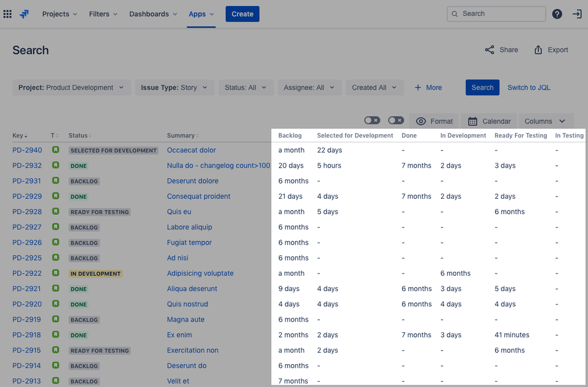Open the app switcher grid icon
Viewport: 588px width, 387px height.
pos(8,14)
